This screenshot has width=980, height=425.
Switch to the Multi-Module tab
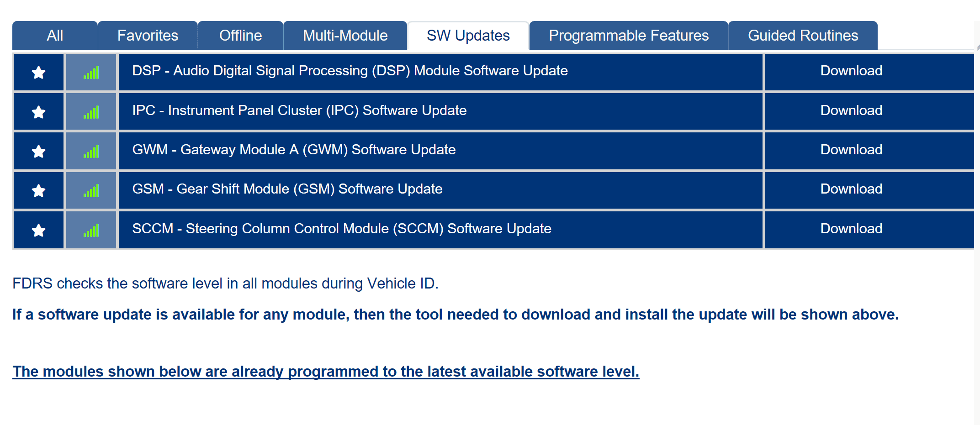[x=345, y=35]
